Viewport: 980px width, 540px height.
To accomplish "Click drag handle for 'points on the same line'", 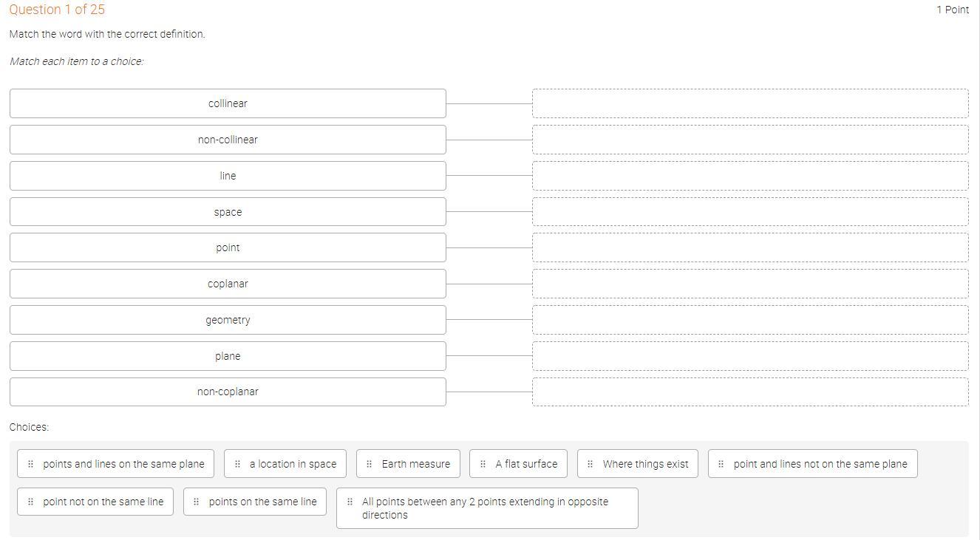I will point(196,502).
